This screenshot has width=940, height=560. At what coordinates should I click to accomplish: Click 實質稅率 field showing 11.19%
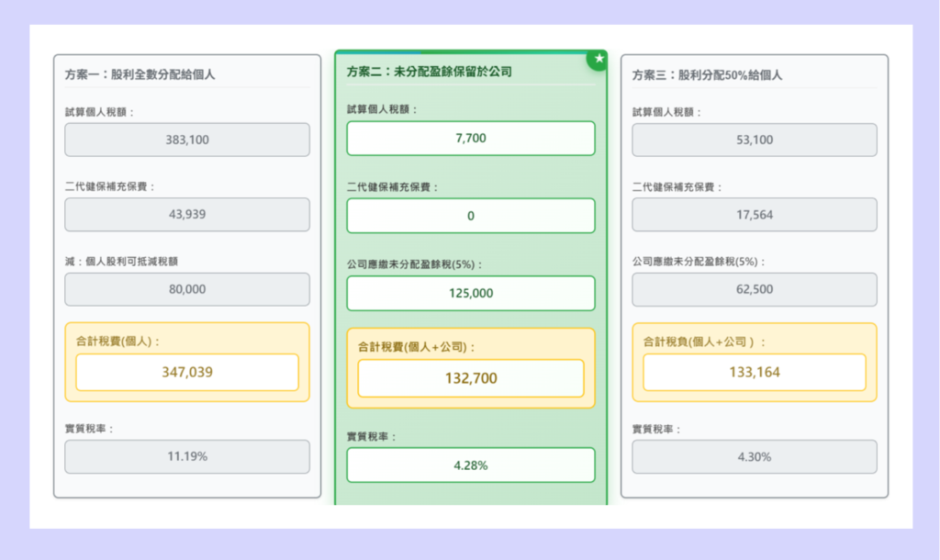[x=187, y=456]
